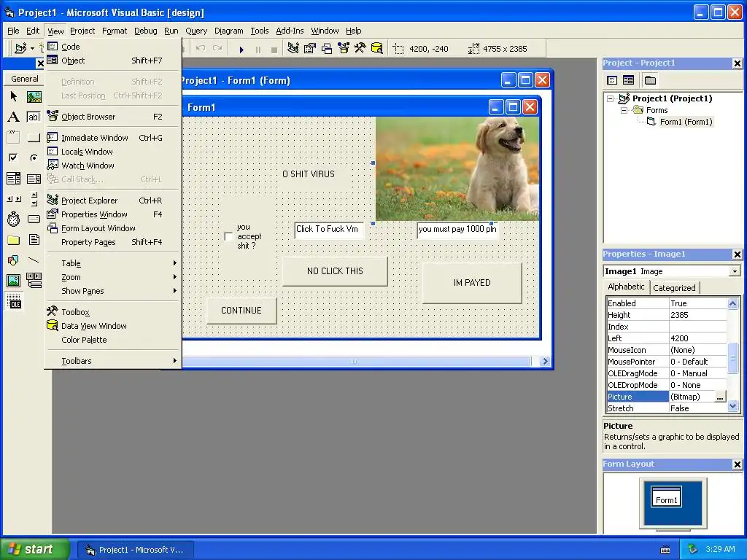
Task: Select the DirListBox folder tool
Action: pyautogui.click(x=13, y=239)
